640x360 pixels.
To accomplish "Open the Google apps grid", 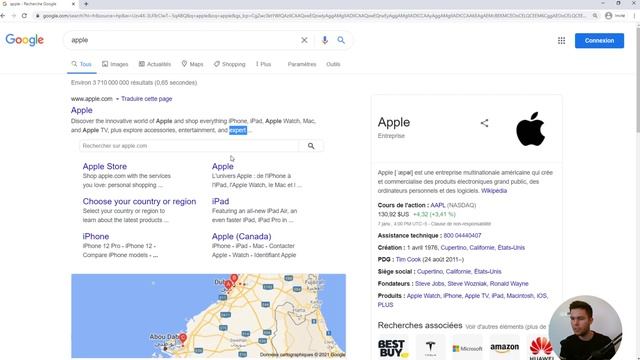I will [562, 40].
